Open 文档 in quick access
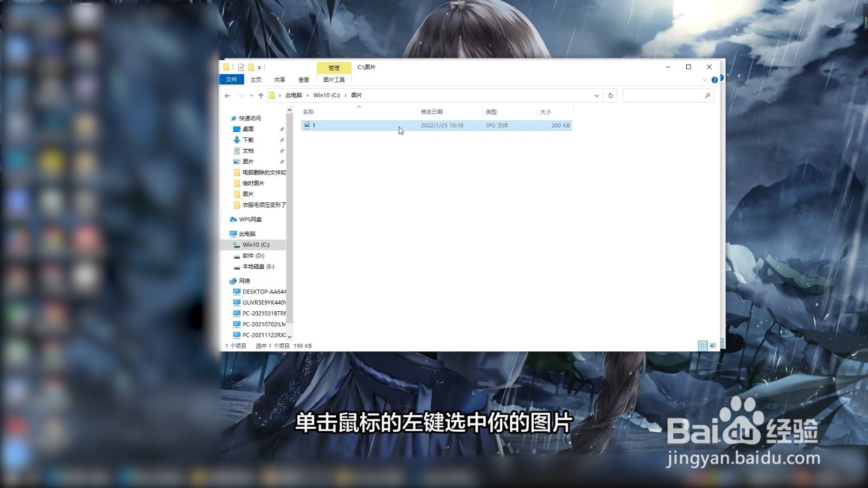The image size is (868, 488). 248,151
